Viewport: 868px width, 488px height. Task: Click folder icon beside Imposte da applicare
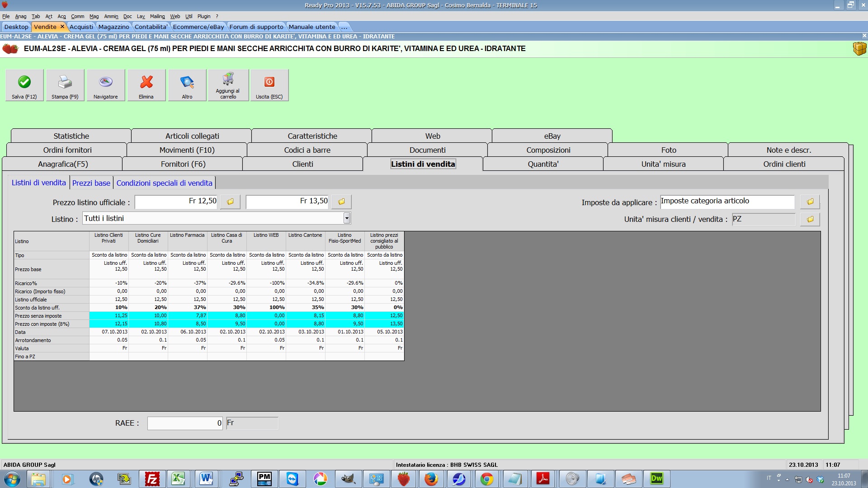(x=810, y=202)
